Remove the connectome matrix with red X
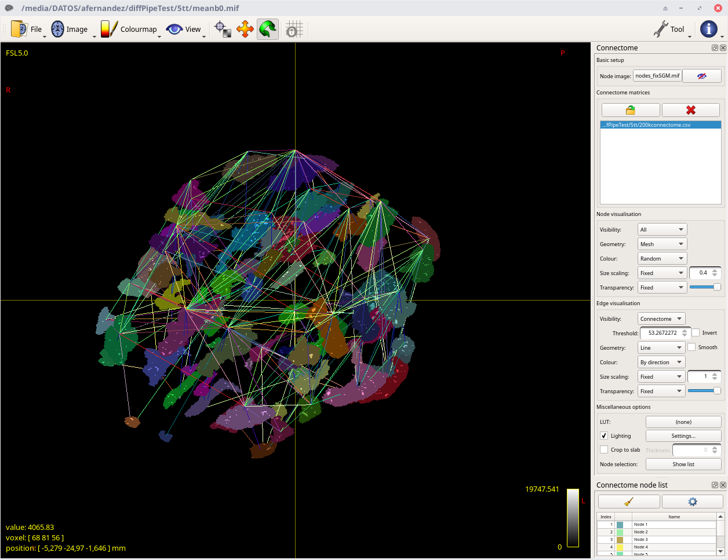The image size is (728, 560). 690,110
